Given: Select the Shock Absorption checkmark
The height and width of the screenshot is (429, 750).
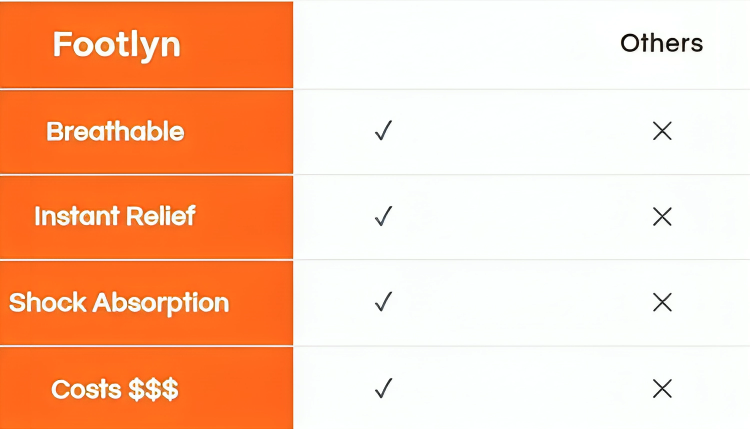Looking at the screenshot, I should pos(381,302).
